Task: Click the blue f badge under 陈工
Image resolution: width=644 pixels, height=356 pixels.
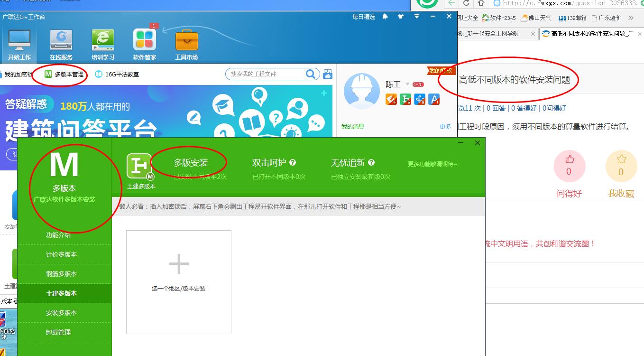Action: pyautogui.click(x=420, y=99)
